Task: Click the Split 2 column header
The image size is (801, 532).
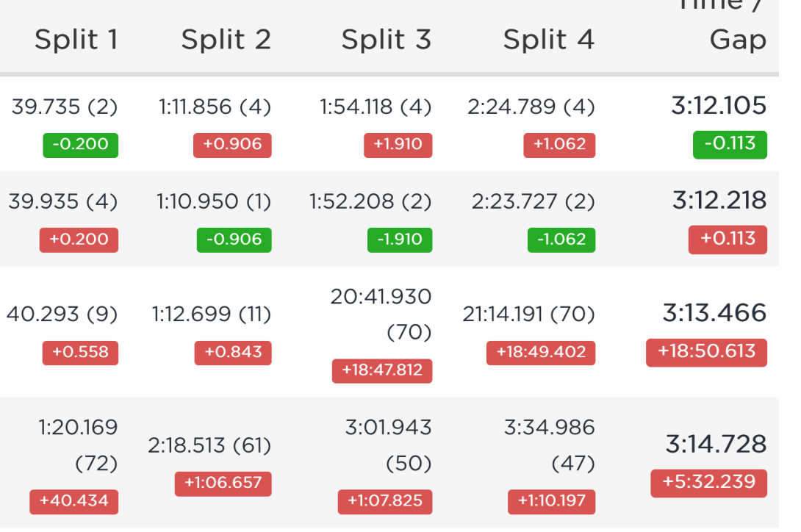Action: pyautogui.click(x=226, y=40)
